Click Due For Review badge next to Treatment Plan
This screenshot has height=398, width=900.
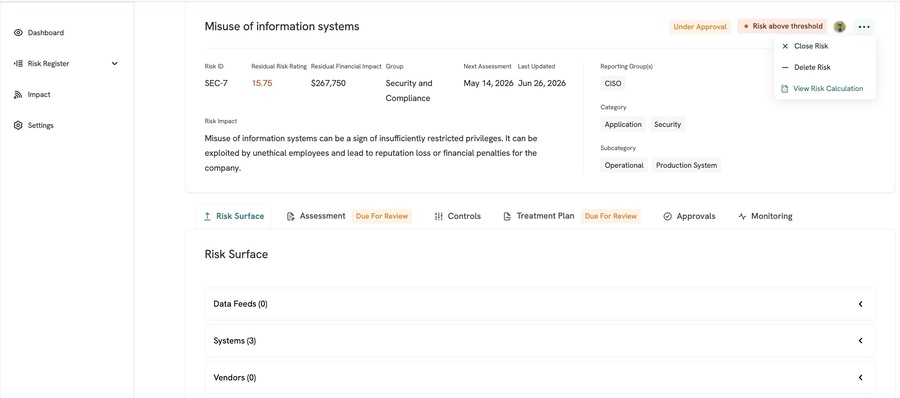coord(611,217)
